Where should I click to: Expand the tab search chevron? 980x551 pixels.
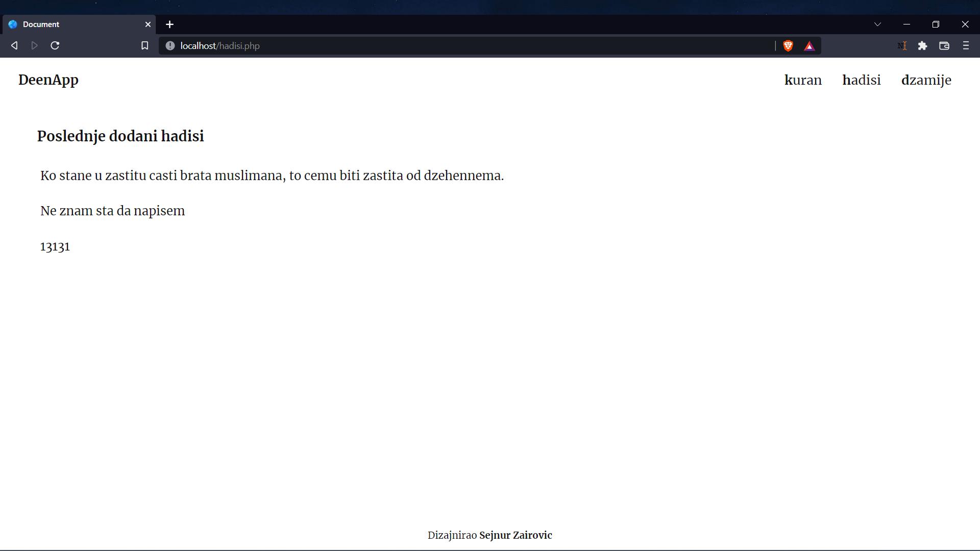coord(877,24)
